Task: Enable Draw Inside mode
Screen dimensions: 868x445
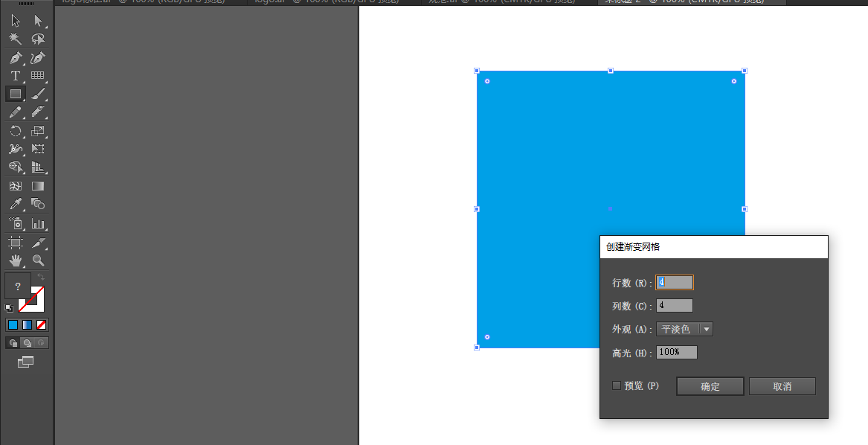Action: click(42, 343)
